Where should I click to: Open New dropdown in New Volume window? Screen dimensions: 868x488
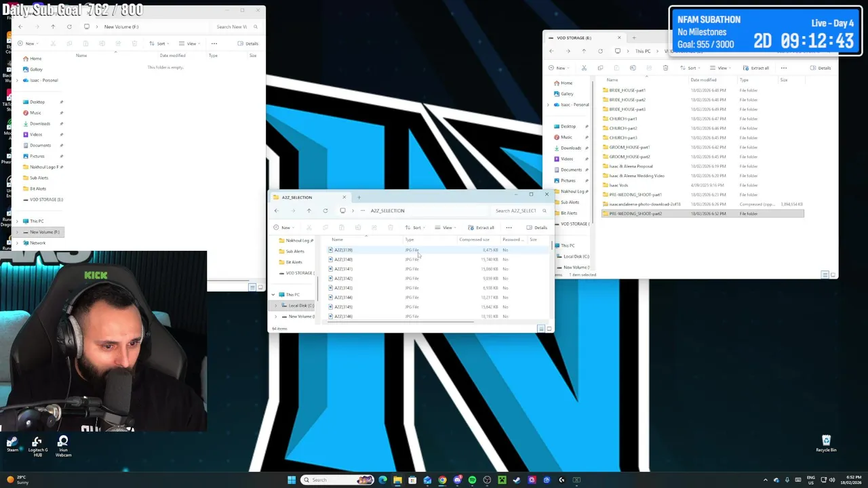coord(27,43)
